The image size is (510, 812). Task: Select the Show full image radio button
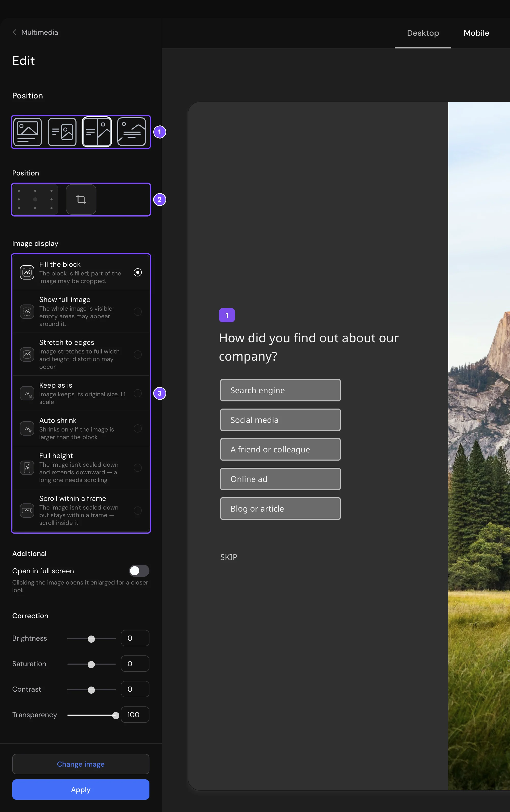137,311
